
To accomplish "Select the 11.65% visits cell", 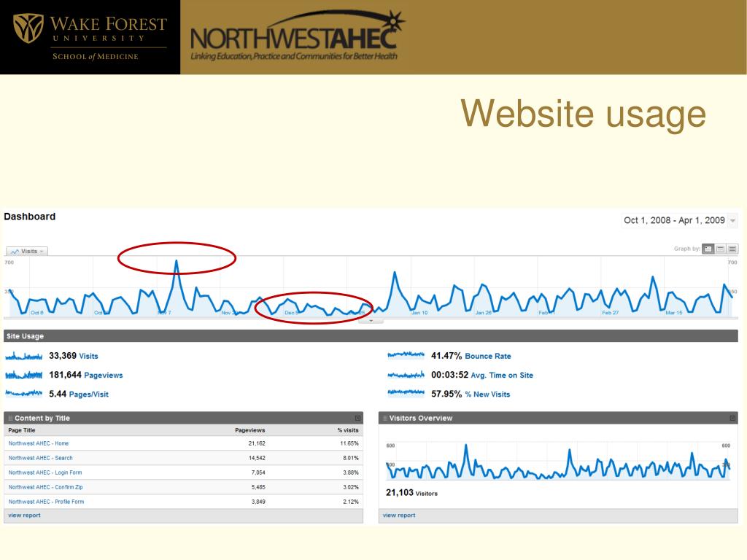I will coord(349,443).
